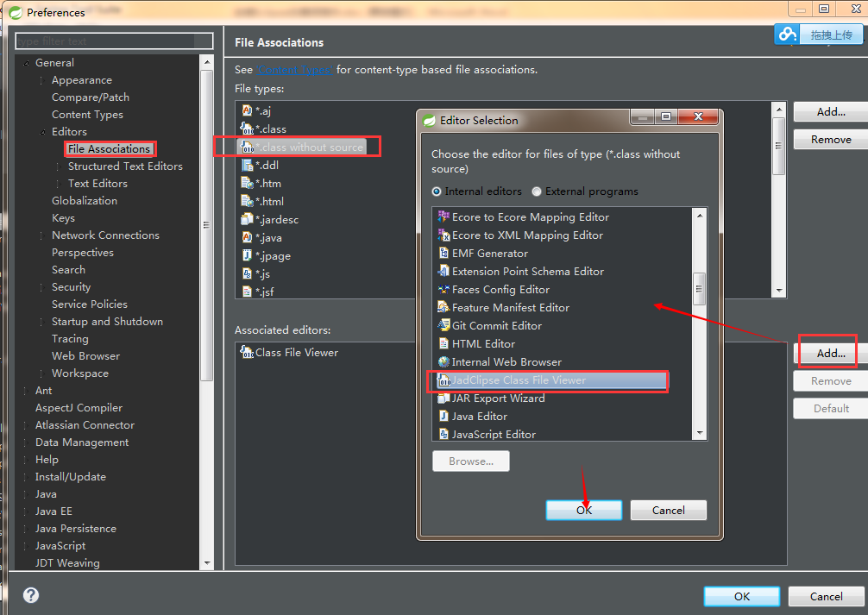Viewport: 868px width, 615px height.
Task: Click into the type filter text field
Action: (114, 41)
